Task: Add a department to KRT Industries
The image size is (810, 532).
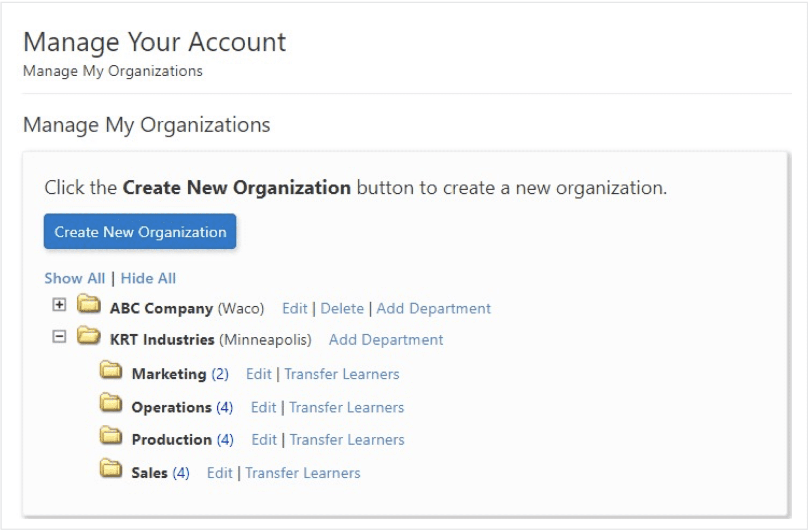Action: click(x=386, y=339)
